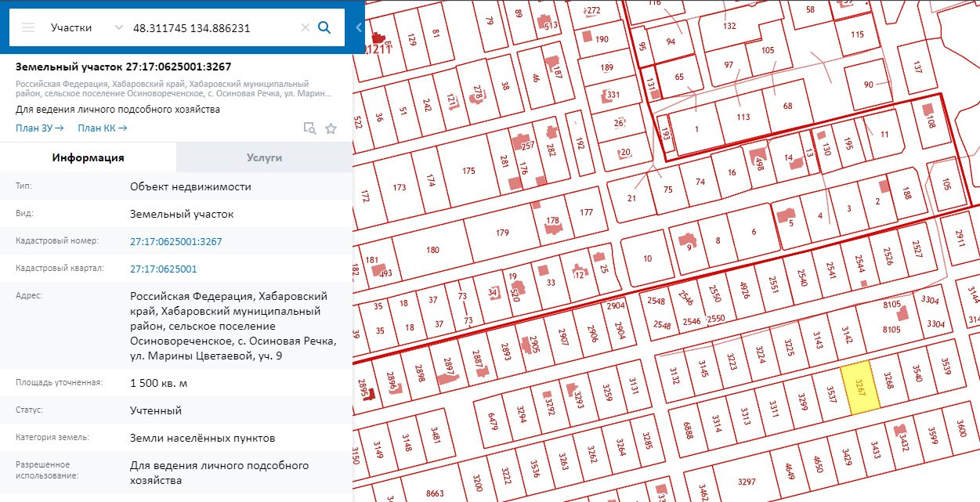This screenshot has width=980, height=502.
Task: Click the Земельный участок value in Вид row
Action: coord(182,214)
